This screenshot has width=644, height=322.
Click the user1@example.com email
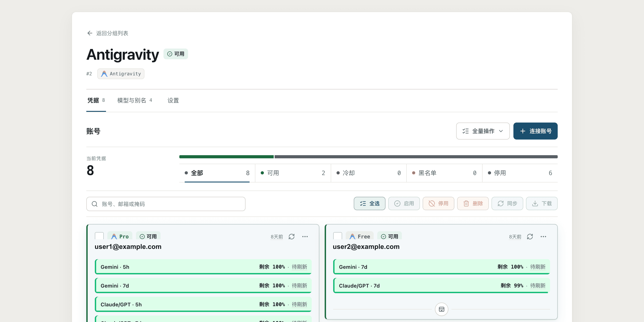[x=128, y=247]
